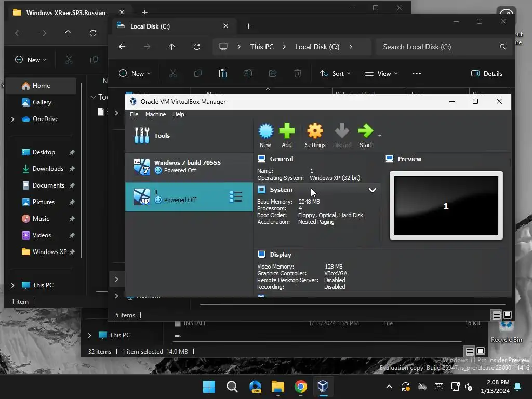This screenshot has height=399, width=532.
Task: Toggle the Details pane button
Action: pyautogui.click(x=486, y=73)
